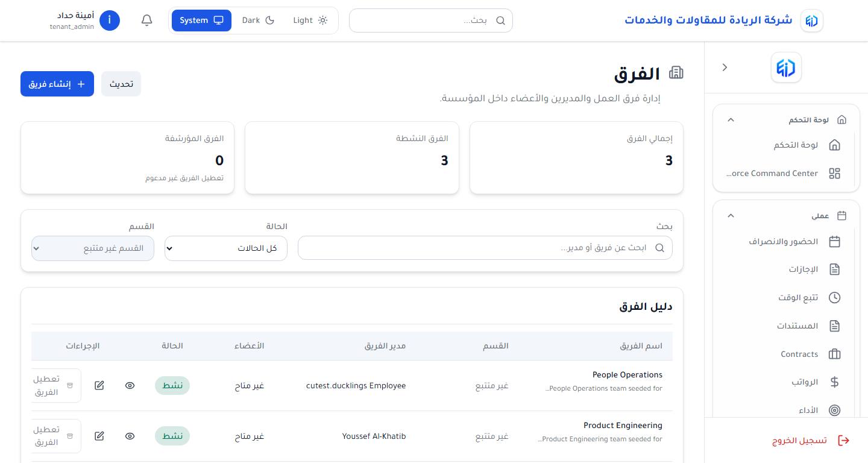Click the global search field in header
The height and width of the screenshot is (463, 868).
pos(431,20)
